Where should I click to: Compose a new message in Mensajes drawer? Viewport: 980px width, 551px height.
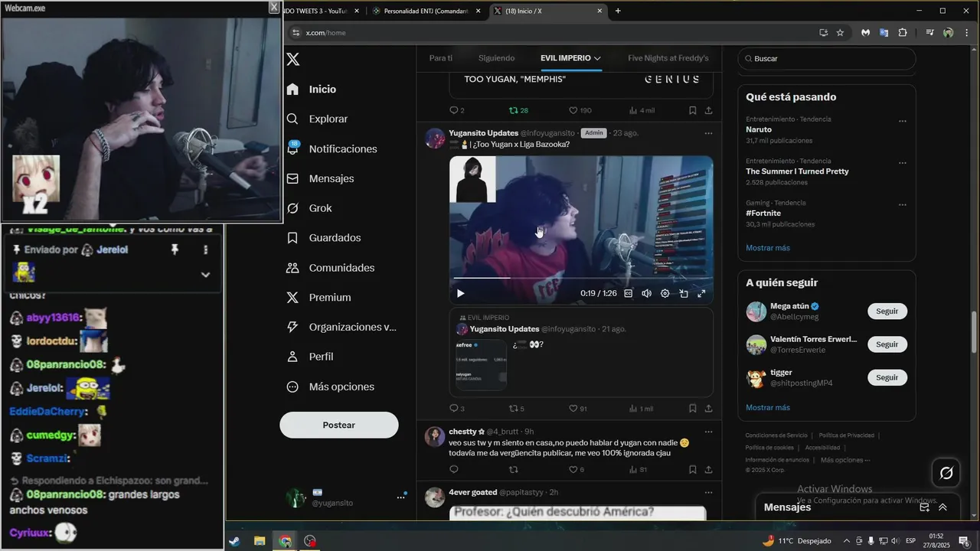click(925, 507)
